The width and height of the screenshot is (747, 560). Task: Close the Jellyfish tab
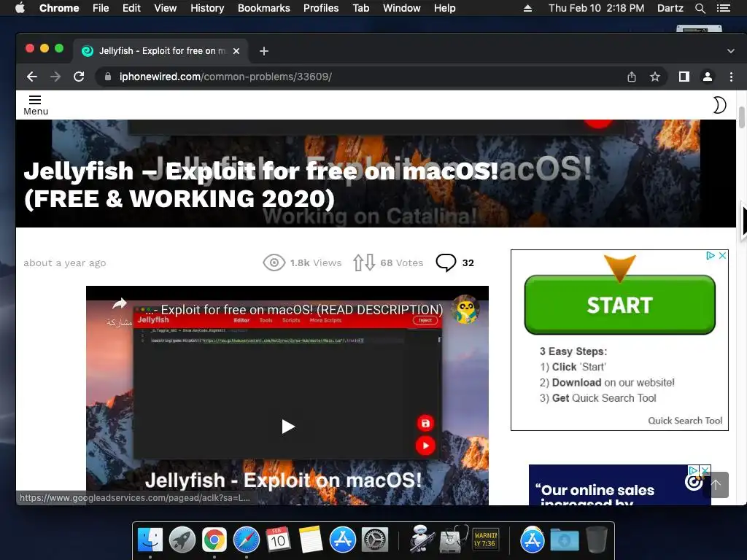pyautogui.click(x=236, y=51)
